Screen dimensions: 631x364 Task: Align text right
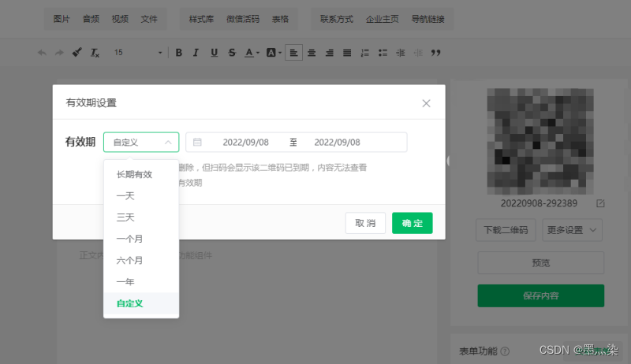click(x=329, y=53)
